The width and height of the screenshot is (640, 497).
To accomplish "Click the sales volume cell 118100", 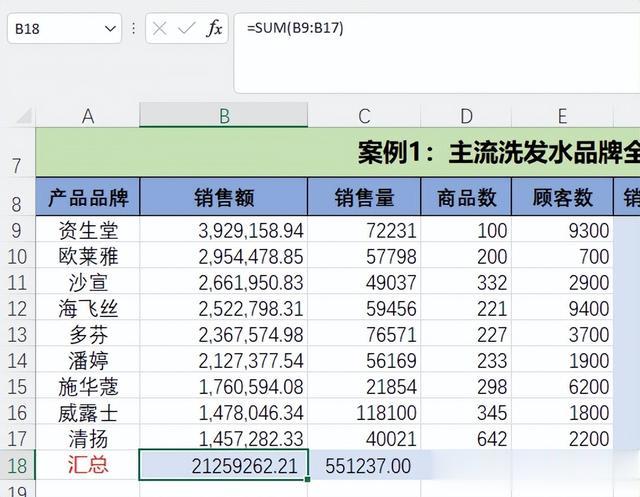I will tap(364, 412).
